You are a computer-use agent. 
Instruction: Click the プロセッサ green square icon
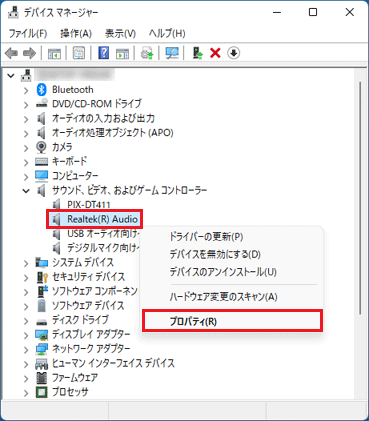(41, 392)
